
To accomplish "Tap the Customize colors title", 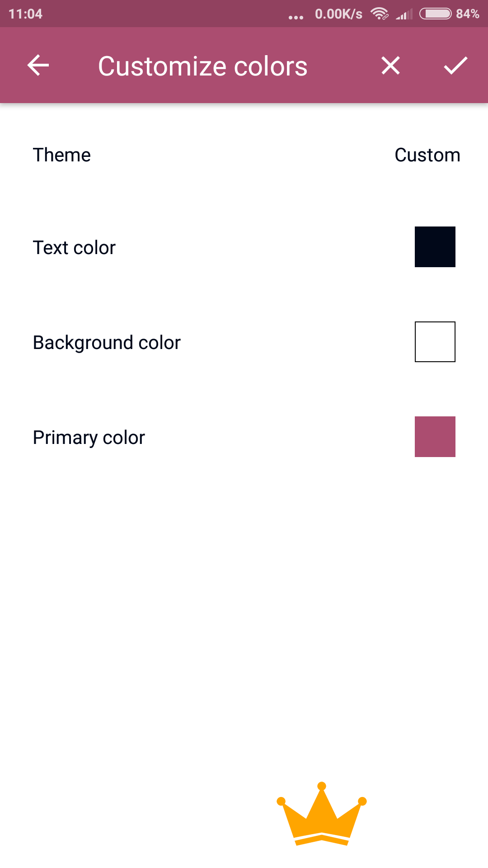I will coord(202,66).
